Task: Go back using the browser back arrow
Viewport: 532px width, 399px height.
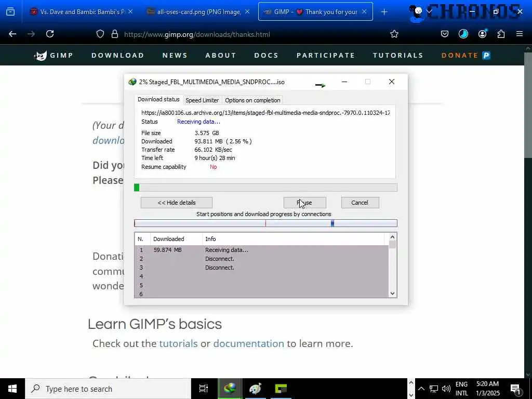Action: coord(12,34)
